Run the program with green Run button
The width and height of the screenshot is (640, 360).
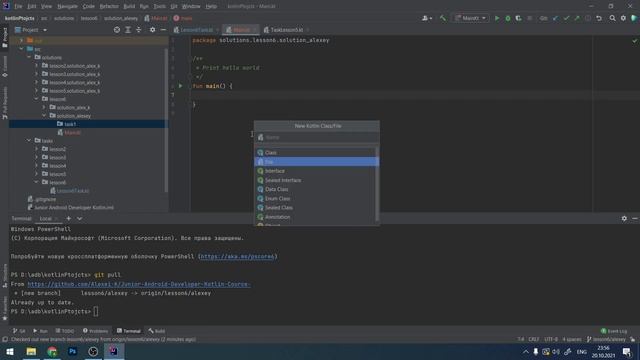tap(497, 18)
